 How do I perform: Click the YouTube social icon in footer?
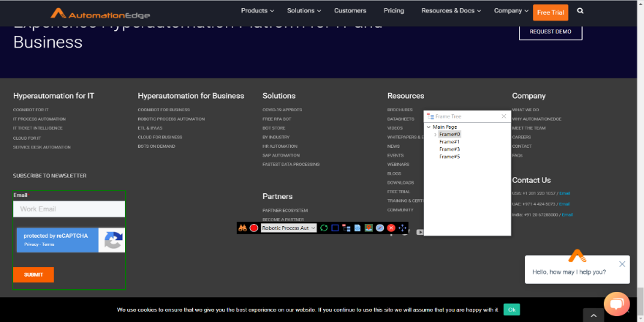[420, 232]
